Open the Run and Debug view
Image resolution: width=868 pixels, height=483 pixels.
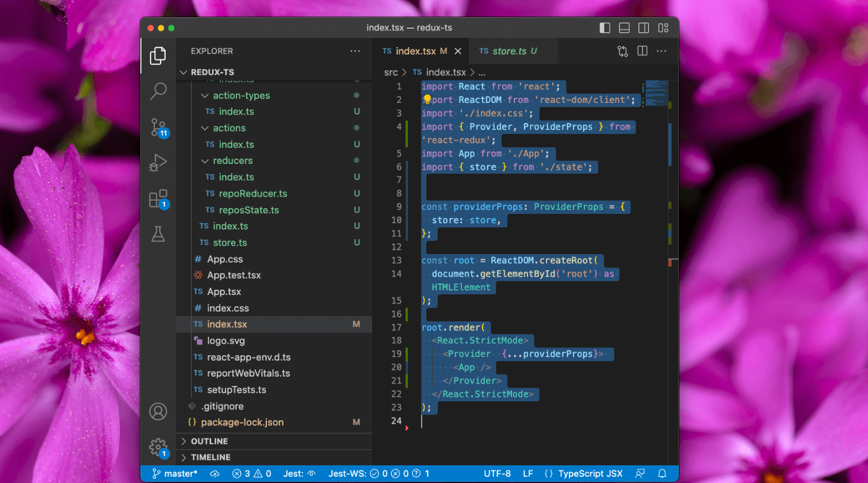coord(158,163)
